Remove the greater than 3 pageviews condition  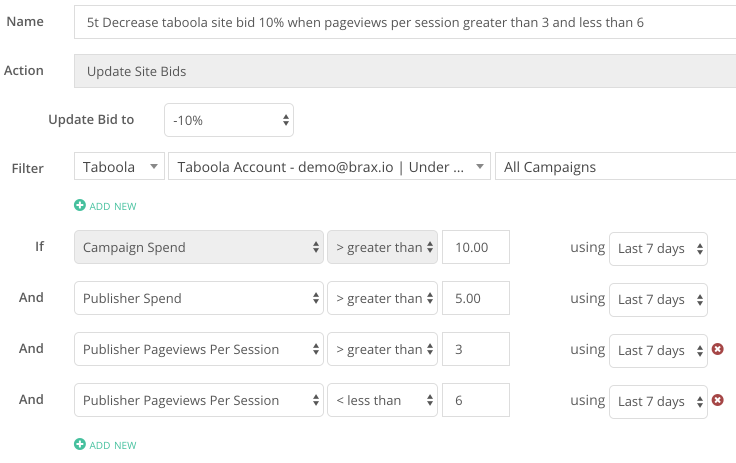717,349
